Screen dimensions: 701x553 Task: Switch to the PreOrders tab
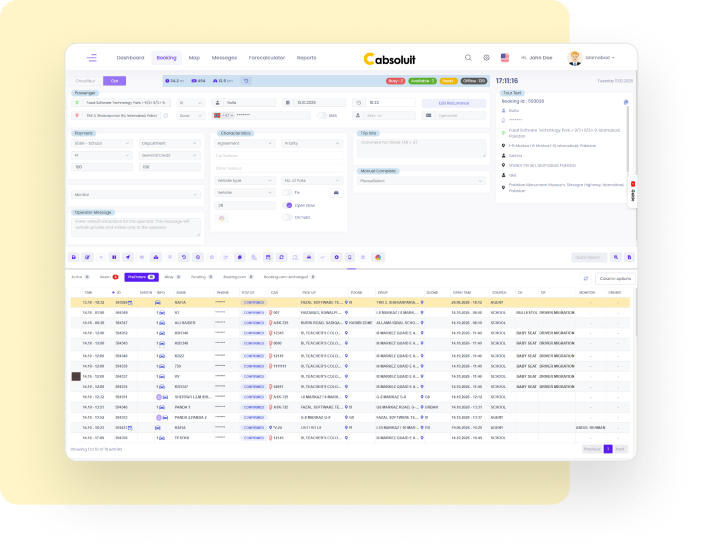click(141, 277)
